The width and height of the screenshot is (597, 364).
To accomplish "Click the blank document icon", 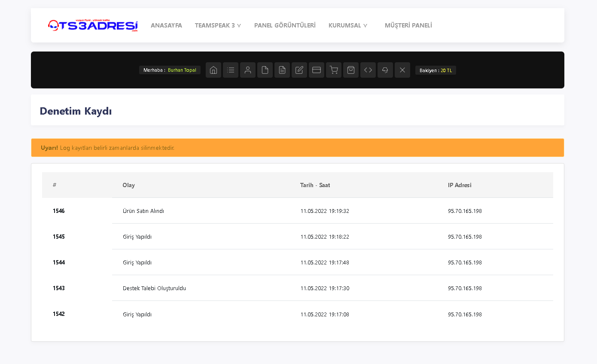I will (x=265, y=70).
